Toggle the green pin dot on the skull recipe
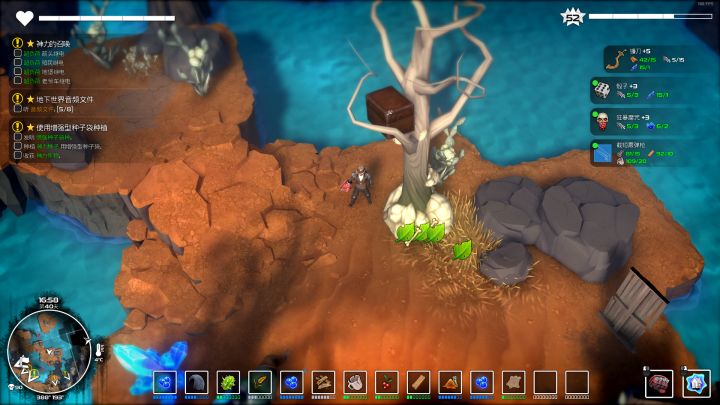720x405 pixels. pos(595,114)
